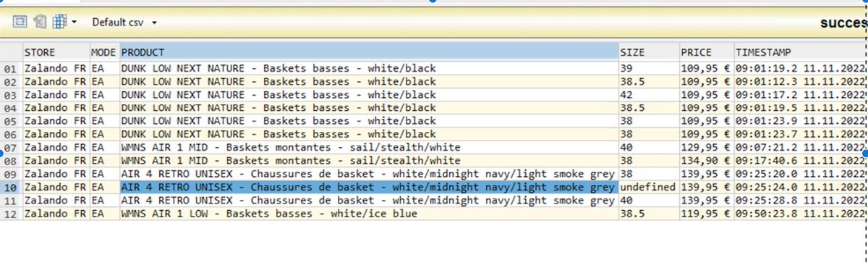
Task: Click the AIR 4 RETRO UNISEX product in row 09
Action: [369, 174]
